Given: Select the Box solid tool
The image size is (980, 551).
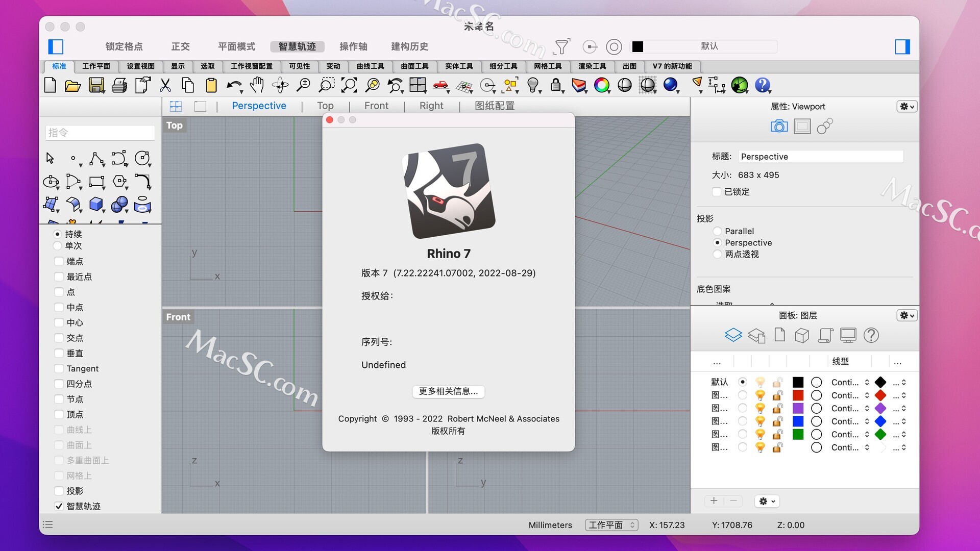Looking at the screenshot, I should click(x=96, y=205).
